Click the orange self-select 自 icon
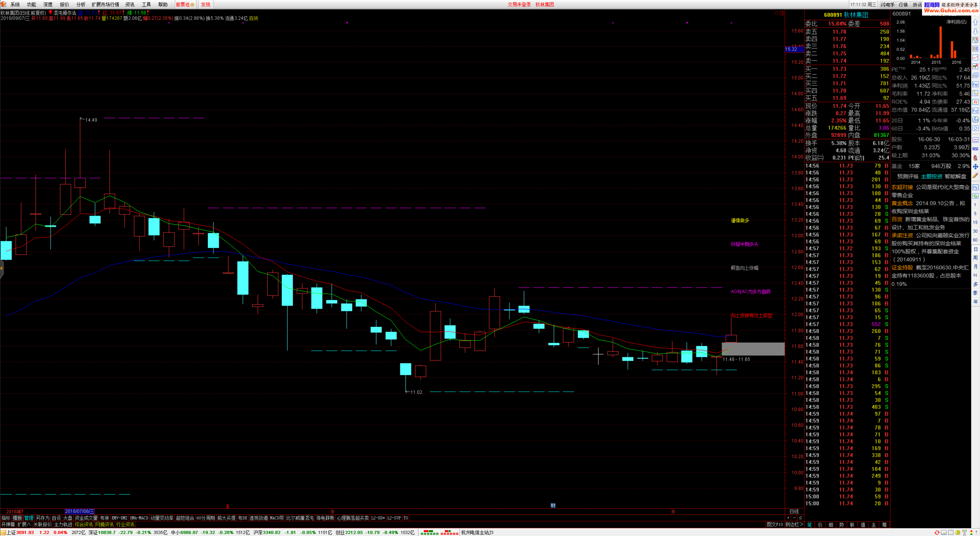Image resolution: width=980 pixels, height=536 pixels. [975, 102]
